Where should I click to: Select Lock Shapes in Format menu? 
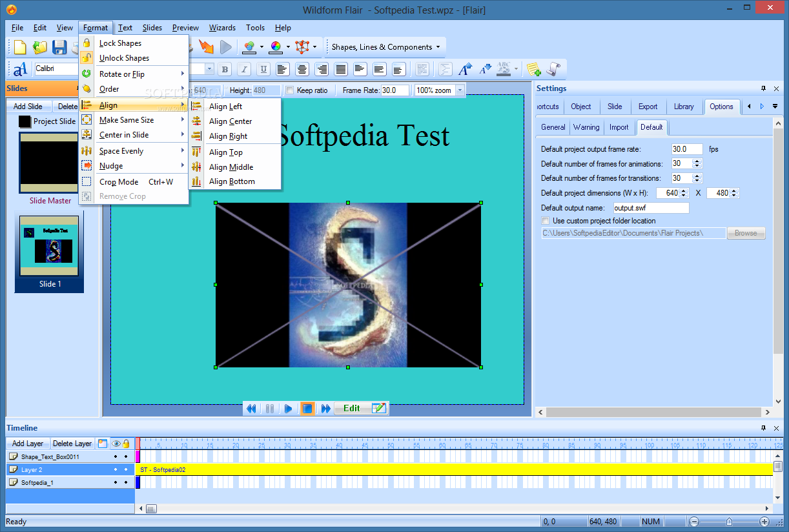[134, 43]
